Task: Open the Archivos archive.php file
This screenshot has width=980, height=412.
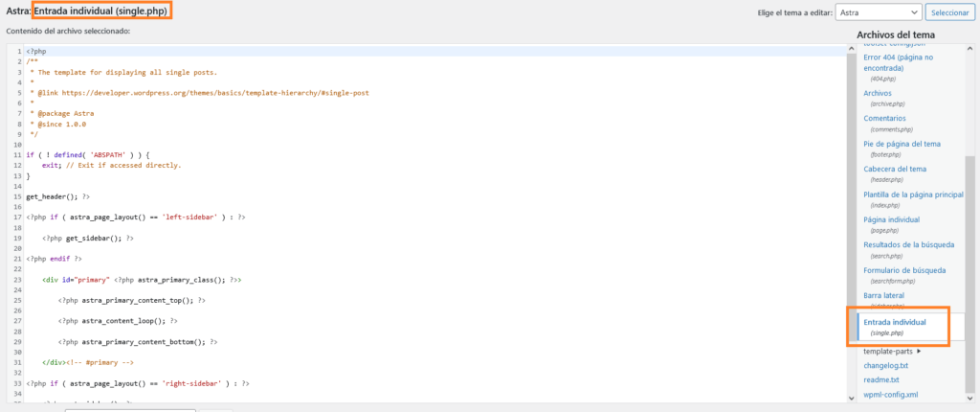Action: click(x=877, y=93)
